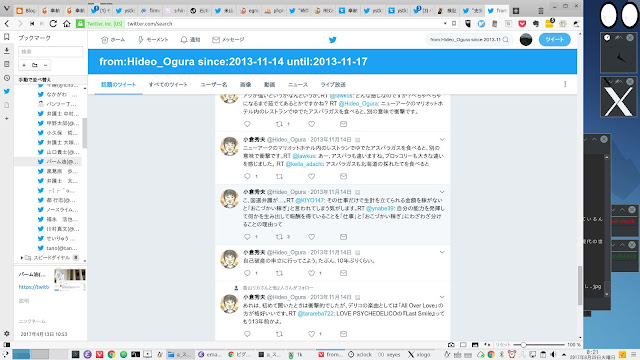
Task: Open the address bar history dropdown arrow
Action: coord(445,24)
